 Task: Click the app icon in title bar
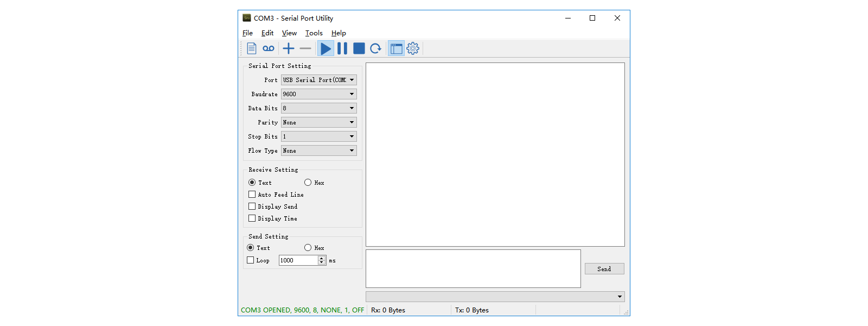pyautogui.click(x=247, y=18)
